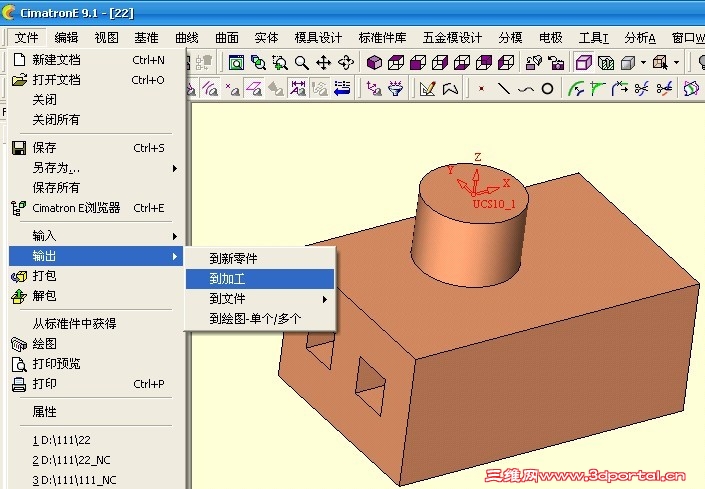705x489 pixels.
Task: Open recent file 1 D:\111\22
Action: 95,440
